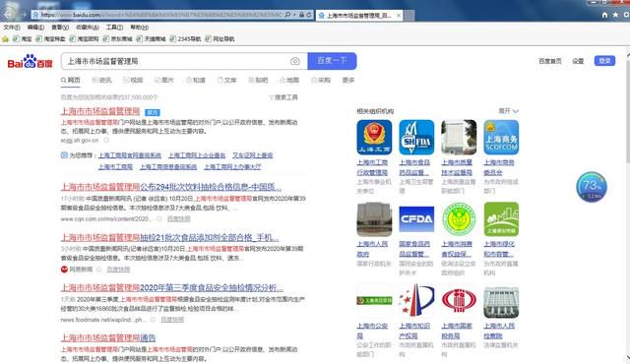Click the lock security icon in the address bar
The image size is (630, 364).
pyautogui.click(x=302, y=15)
